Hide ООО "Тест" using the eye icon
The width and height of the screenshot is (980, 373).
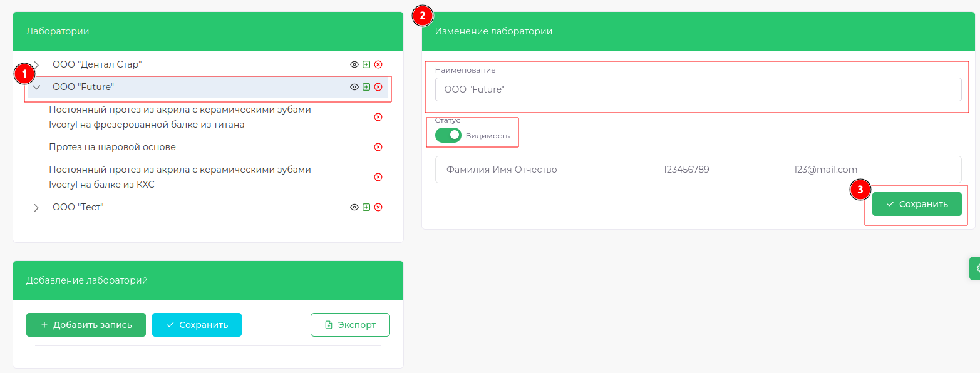(354, 207)
